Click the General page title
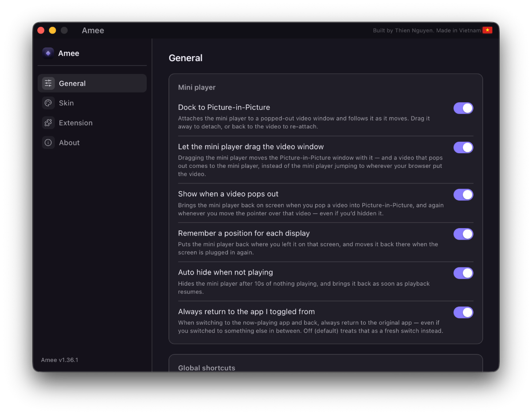532x415 pixels. 186,58
